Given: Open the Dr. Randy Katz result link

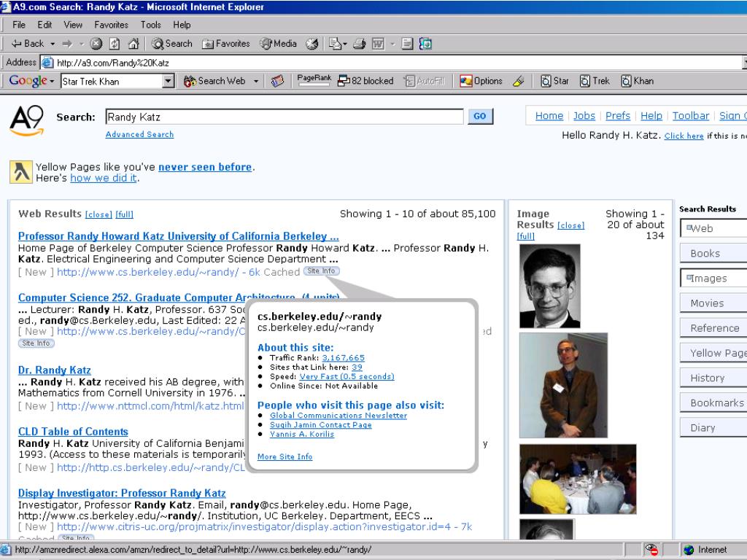Looking at the screenshot, I should tap(54, 370).
